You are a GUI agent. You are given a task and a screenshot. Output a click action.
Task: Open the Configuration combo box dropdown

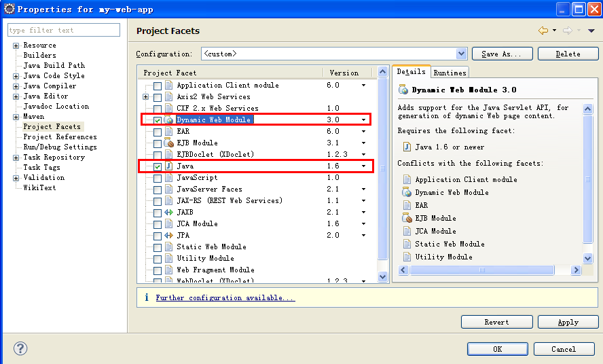(462, 54)
